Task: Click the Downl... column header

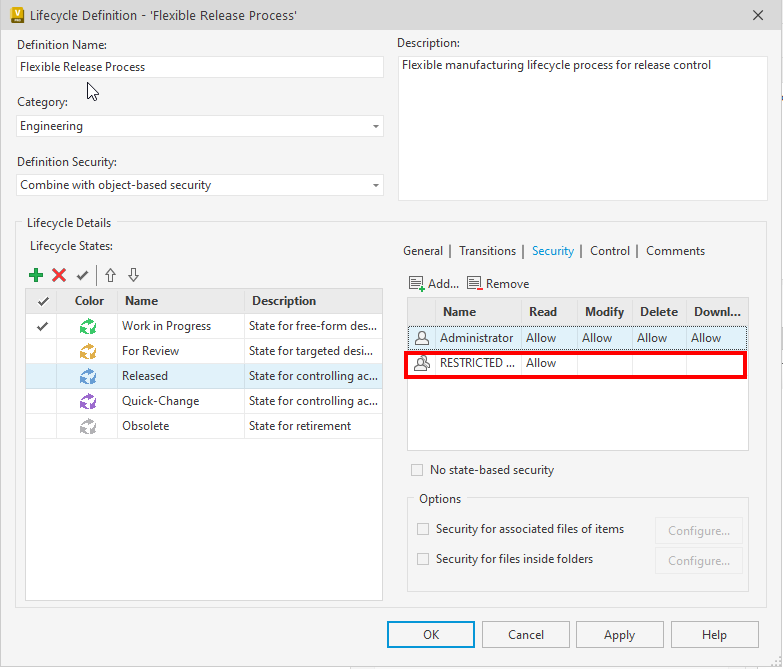Action: (x=717, y=312)
